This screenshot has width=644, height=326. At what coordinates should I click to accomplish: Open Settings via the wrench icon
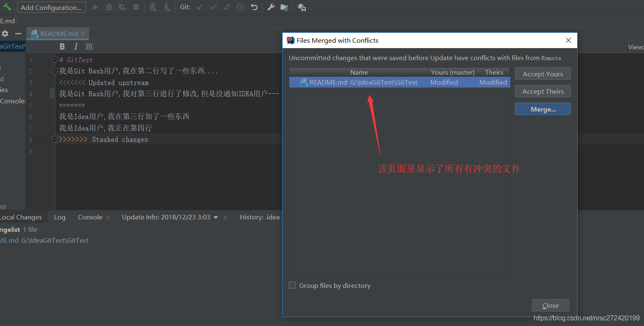pyautogui.click(x=271, y=7)
